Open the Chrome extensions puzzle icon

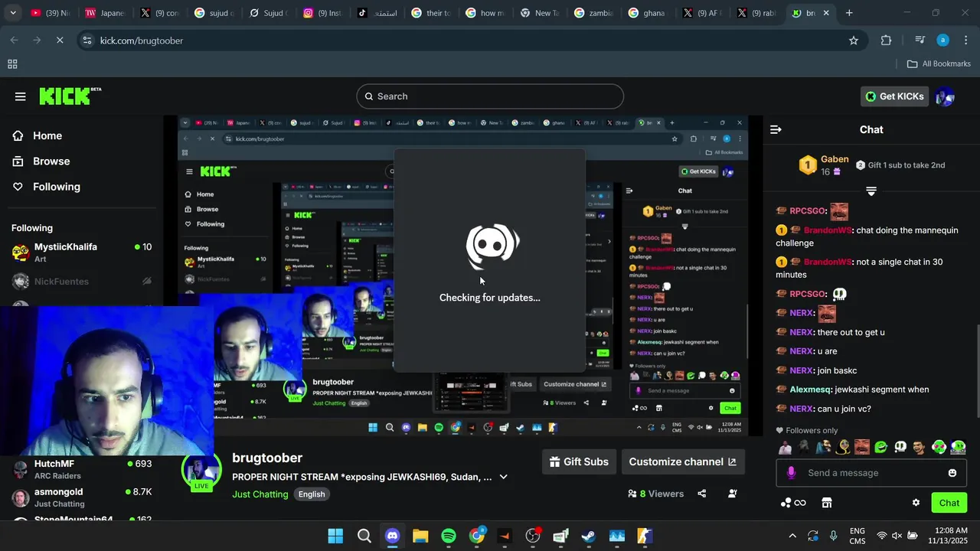click(887, 41)
